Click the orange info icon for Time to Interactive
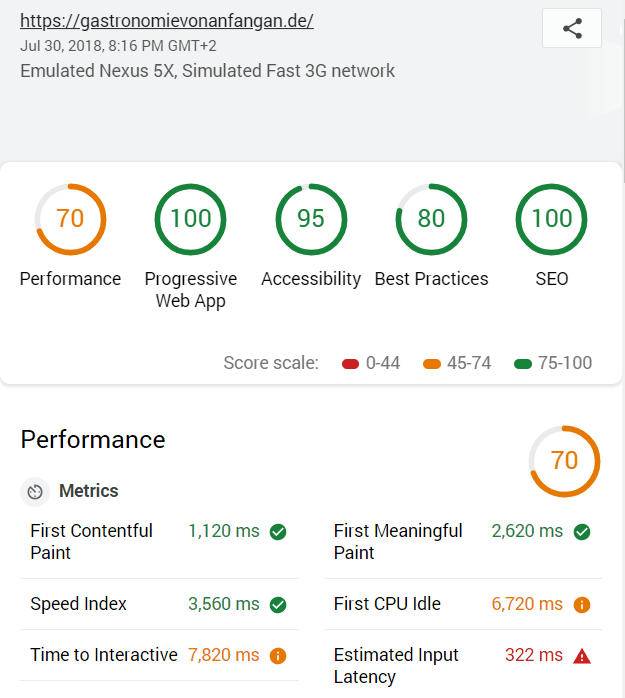625x698 pixels. pos(278,656)
